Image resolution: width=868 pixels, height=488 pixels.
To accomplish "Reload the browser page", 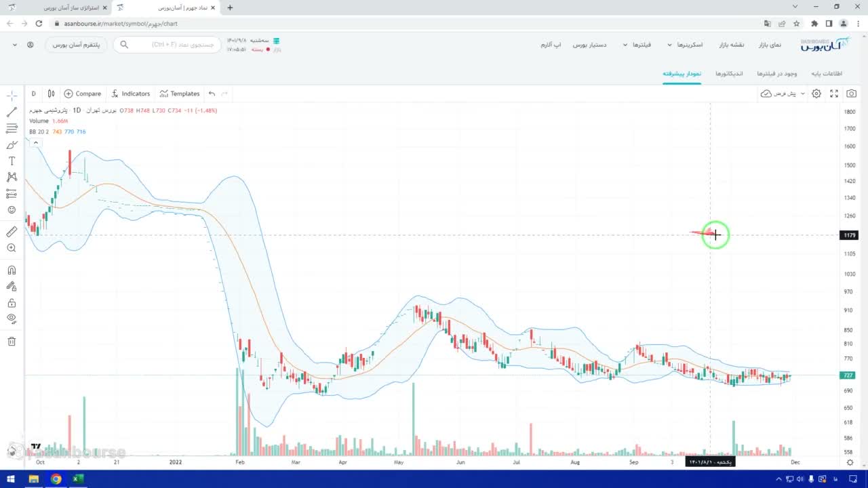I will [38, 23].
